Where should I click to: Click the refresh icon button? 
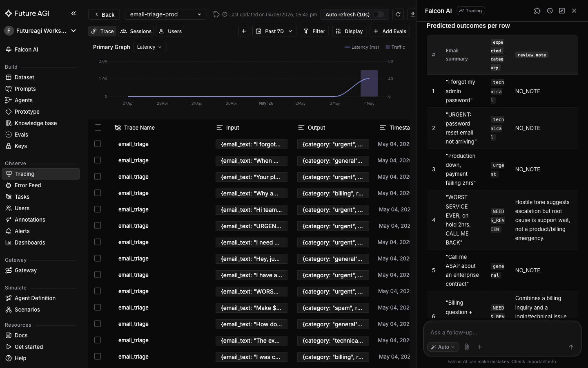pyautogui.click(x=398, y=14)
